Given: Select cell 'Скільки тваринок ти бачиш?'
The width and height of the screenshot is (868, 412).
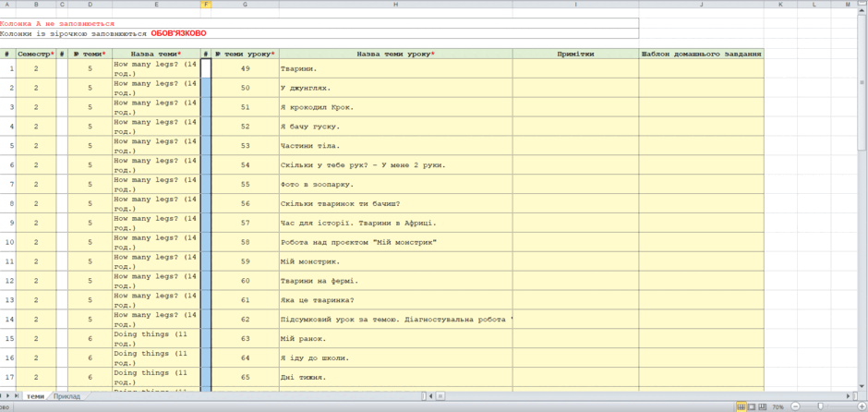Looking at the screenshot, I should click(x=395, y=203).
